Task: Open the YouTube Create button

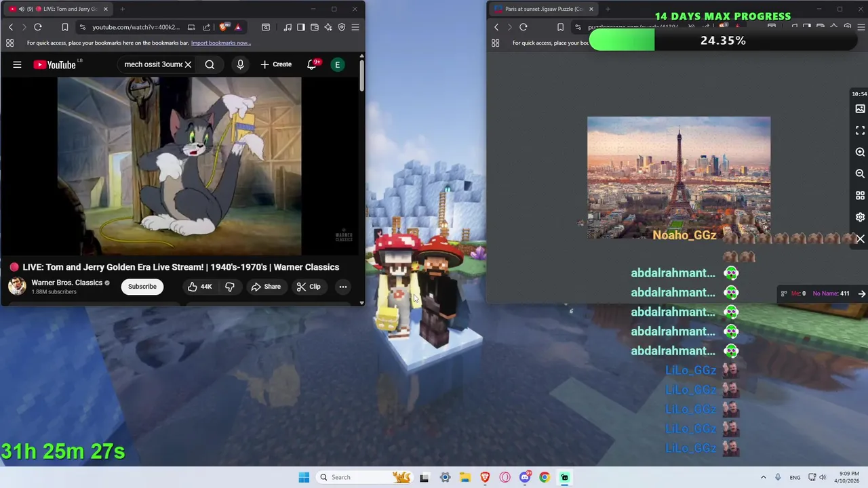Action: coord(276,64)
